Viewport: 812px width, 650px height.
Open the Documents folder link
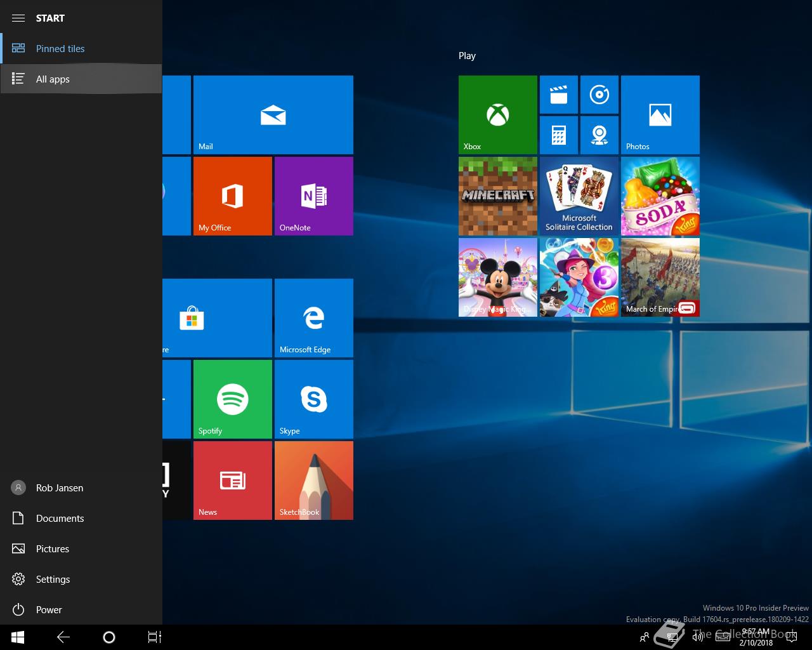60,519
